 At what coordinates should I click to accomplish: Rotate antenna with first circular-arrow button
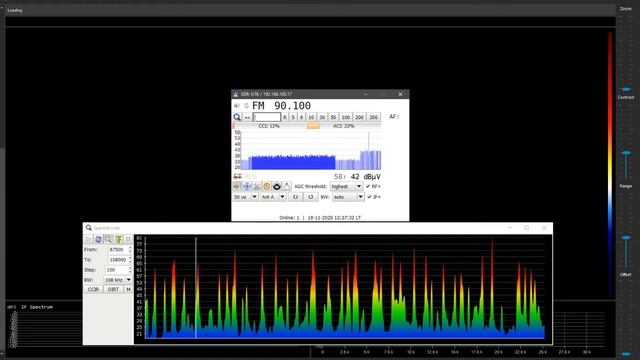pyautogui.click(x=295, y=197)
